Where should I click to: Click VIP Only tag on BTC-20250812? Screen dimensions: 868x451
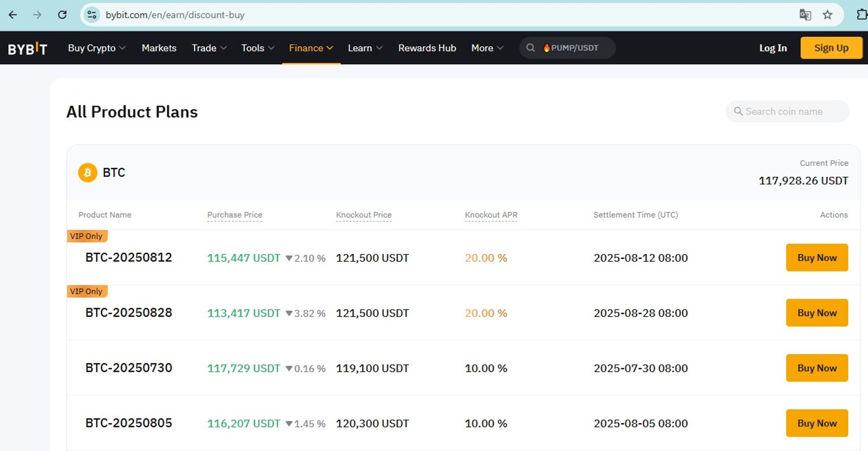pyautogui.click(x=87, y=236)
